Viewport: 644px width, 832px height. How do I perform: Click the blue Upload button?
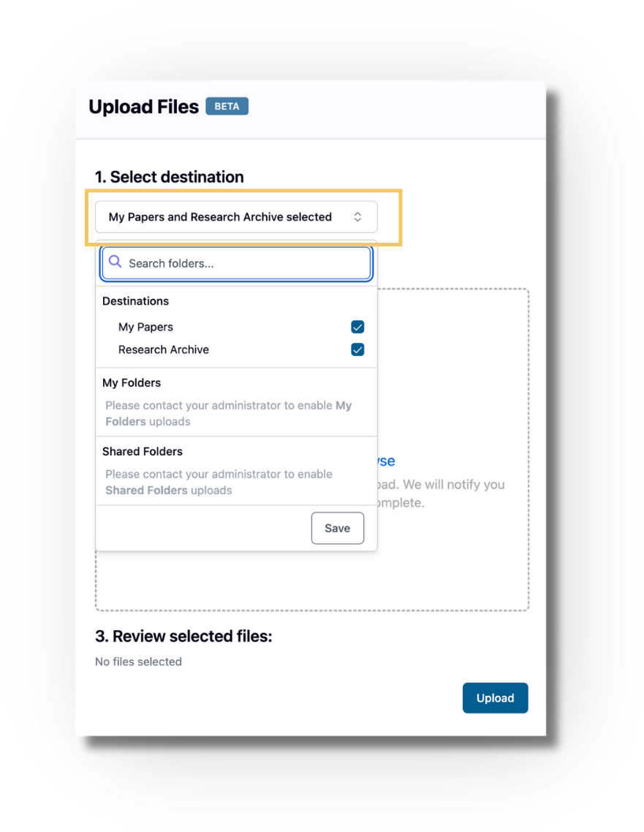[x=495, y=697]
